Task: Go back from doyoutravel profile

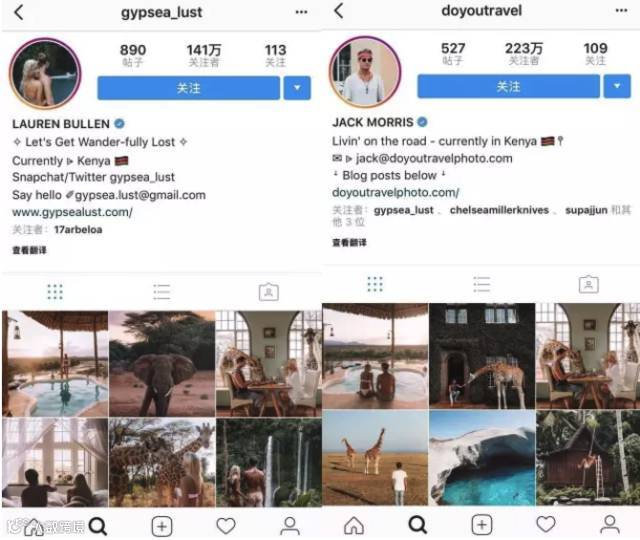Action: pos(339,11)
